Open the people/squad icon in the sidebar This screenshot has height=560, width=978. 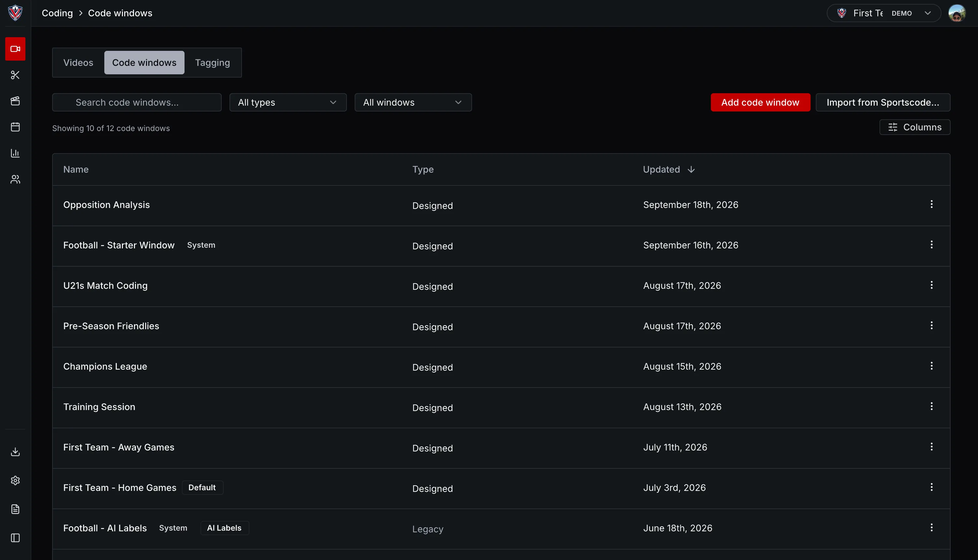(15, 179)
